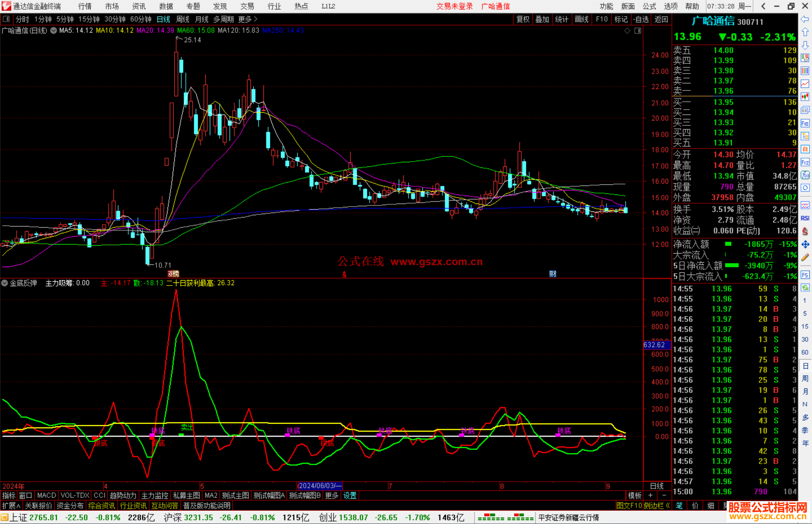Click the candlestick chart sidebar icon

point(805,97)
